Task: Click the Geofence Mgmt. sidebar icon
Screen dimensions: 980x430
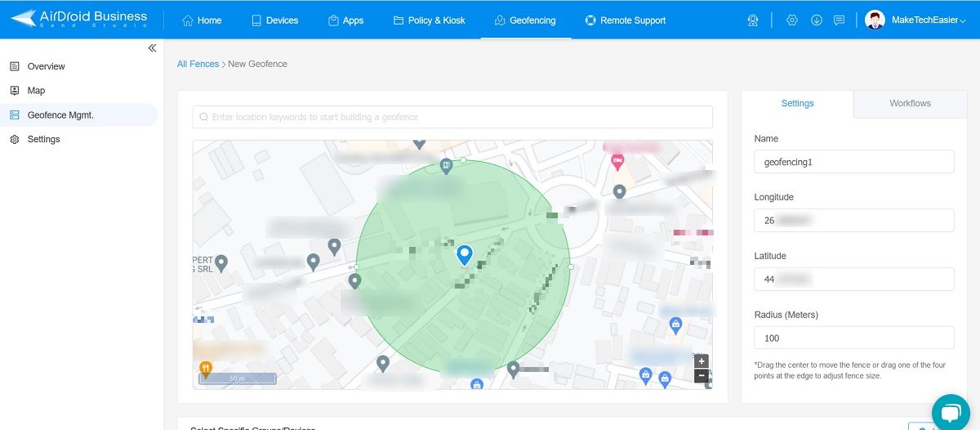Action: click(15, 115)
